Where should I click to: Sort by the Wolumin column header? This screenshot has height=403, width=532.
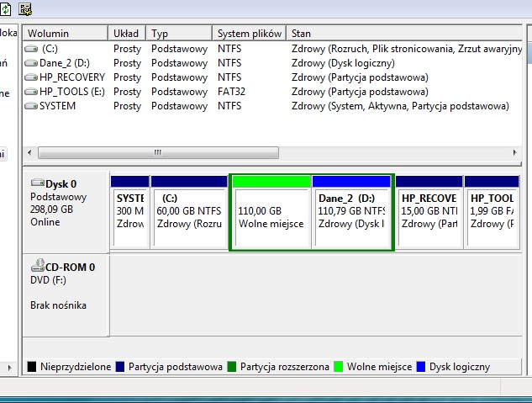(66, 34)
